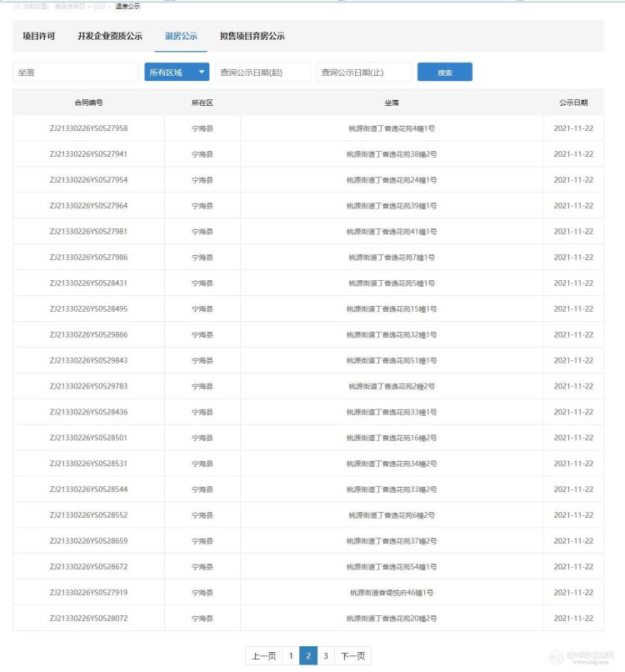The height and width of the screenshot is (672, 625).
Task: Select page 2 in pagination
Action: coord(307,656)
